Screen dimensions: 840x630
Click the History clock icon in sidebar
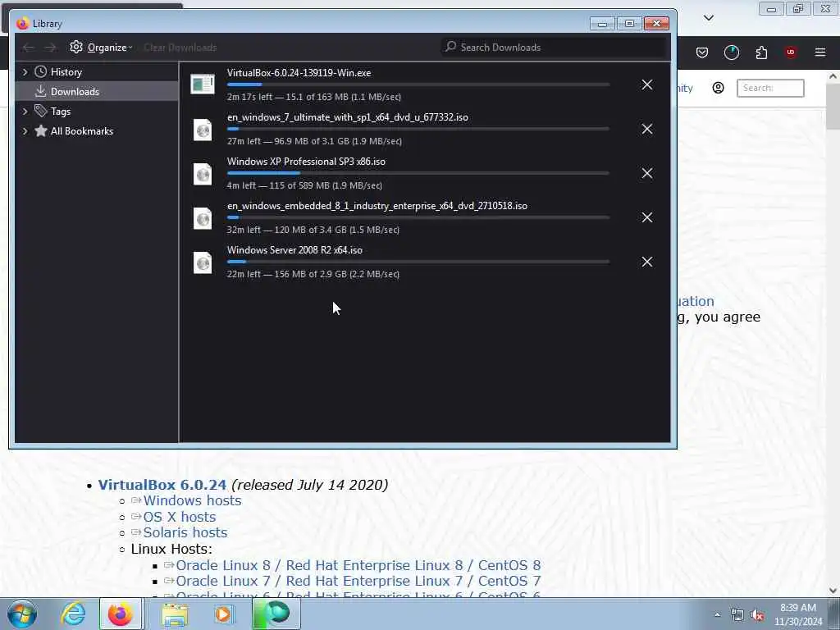tap(41, 72)
